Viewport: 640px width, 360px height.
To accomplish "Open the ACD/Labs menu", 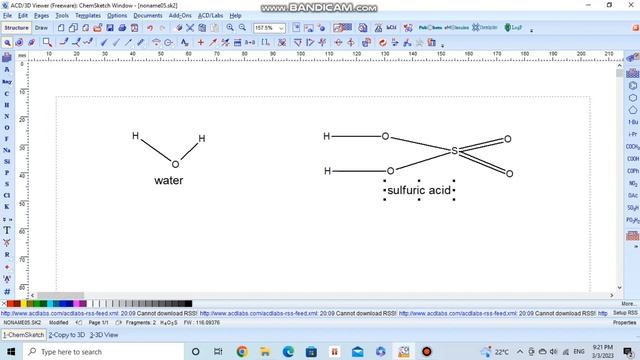I will pos(210,16).
